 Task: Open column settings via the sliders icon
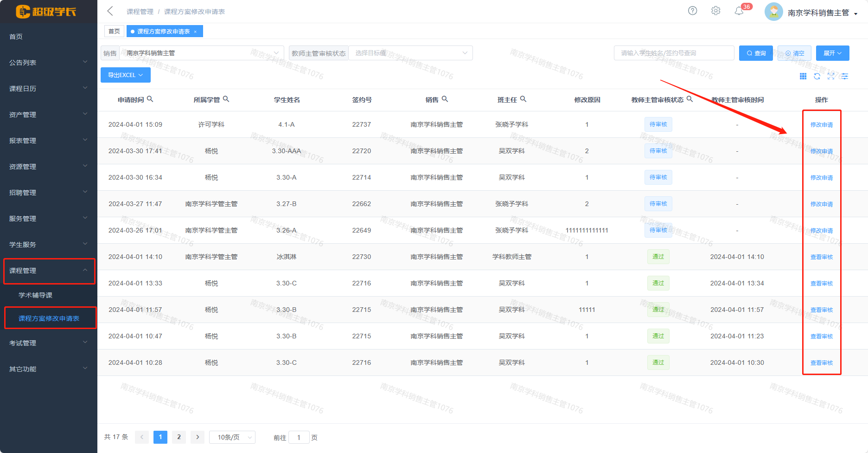pos(845,76)
